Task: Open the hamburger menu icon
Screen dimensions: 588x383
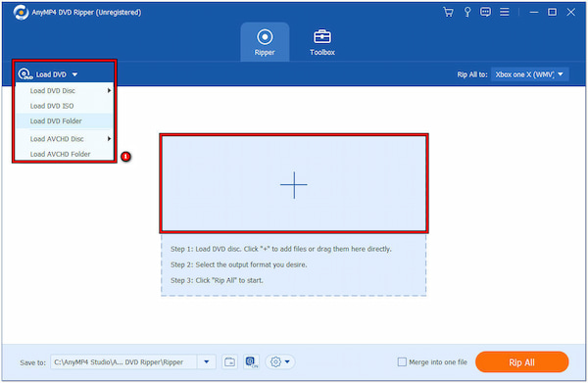Action: 505,12
